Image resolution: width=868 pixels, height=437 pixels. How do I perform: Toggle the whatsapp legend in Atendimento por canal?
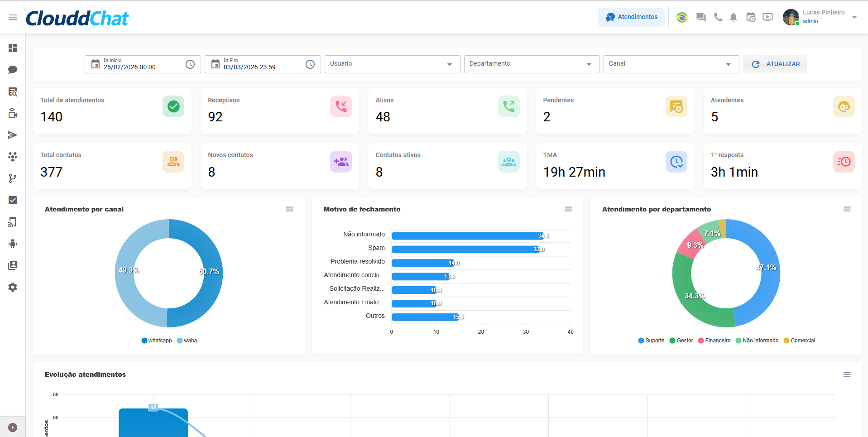tap(156, 341)
